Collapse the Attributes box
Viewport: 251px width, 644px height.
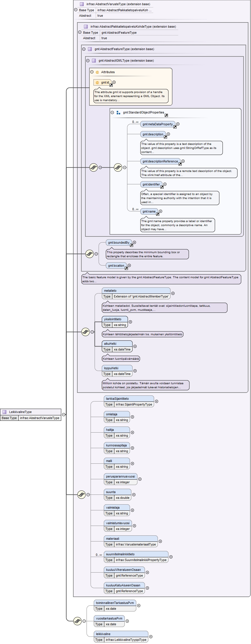(x=92, y=72)
